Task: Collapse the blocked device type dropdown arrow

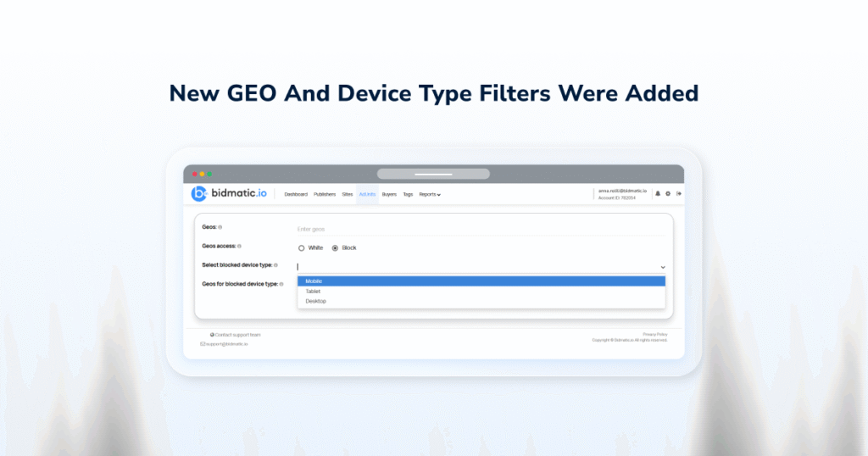Action: (663, 267)
